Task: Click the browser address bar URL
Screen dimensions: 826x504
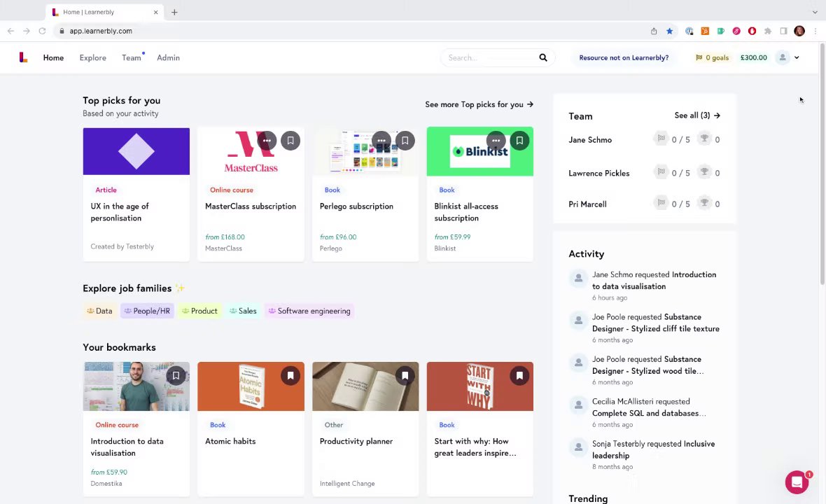Action: [x=101, y=31]
